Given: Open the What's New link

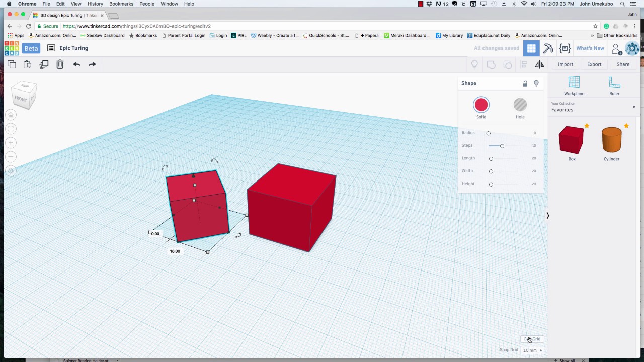Looking at the screenshot, I should click(590, 48).
